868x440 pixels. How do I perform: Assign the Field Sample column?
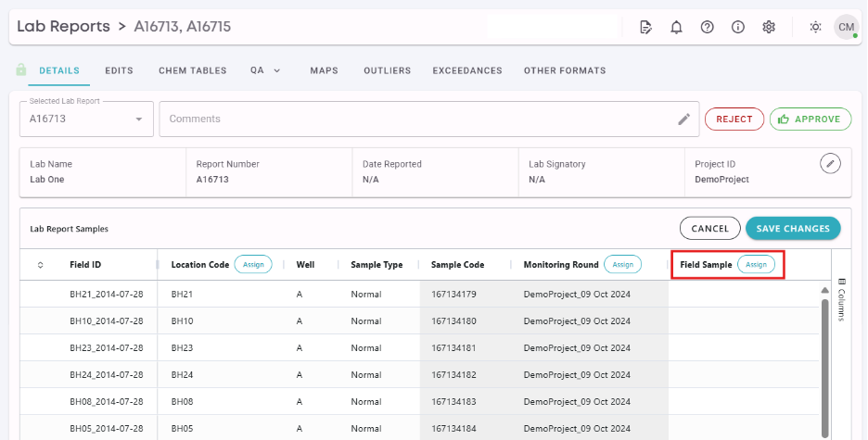[757, 265]
